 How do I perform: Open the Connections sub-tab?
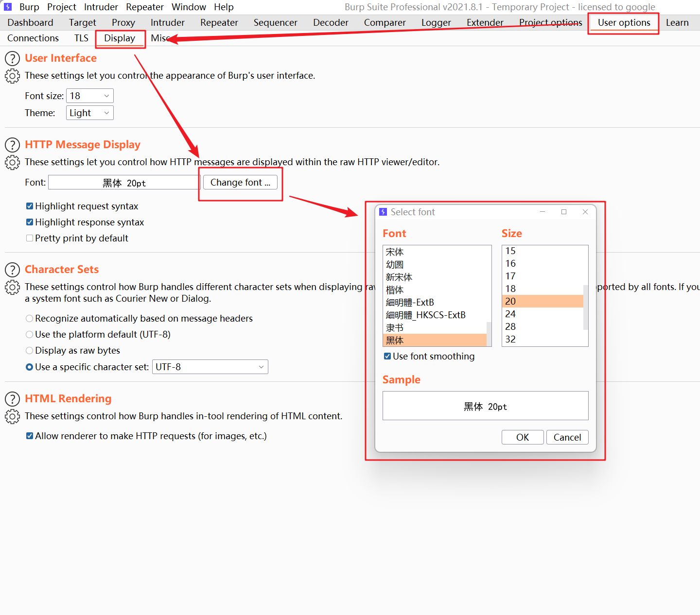(33, 38)
